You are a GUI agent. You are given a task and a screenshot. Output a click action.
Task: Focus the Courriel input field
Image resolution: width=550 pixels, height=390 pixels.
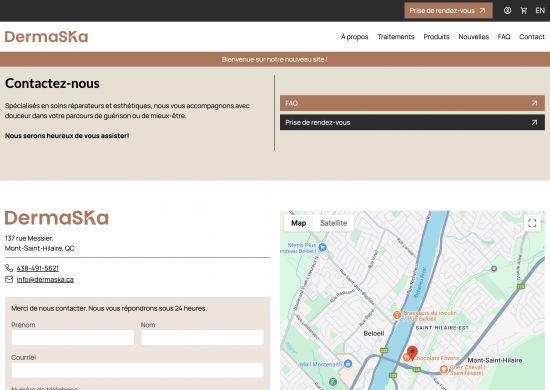pos(138,370)
